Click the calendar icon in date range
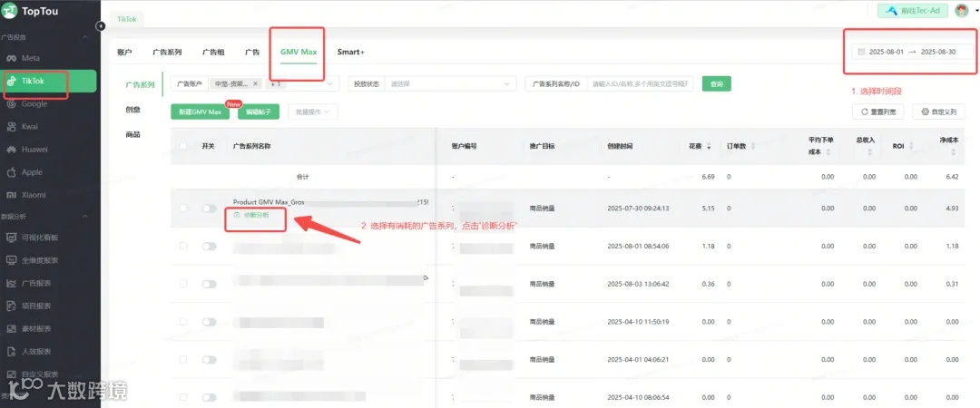Screen dimensions: 980x408 (x=862, y=52)
